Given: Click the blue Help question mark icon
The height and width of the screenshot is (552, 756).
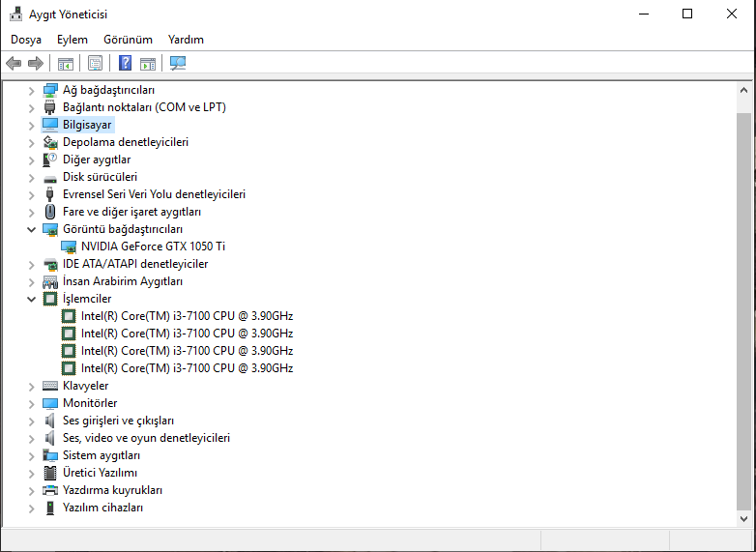Looking at the screenshot, I should (125, 63).
